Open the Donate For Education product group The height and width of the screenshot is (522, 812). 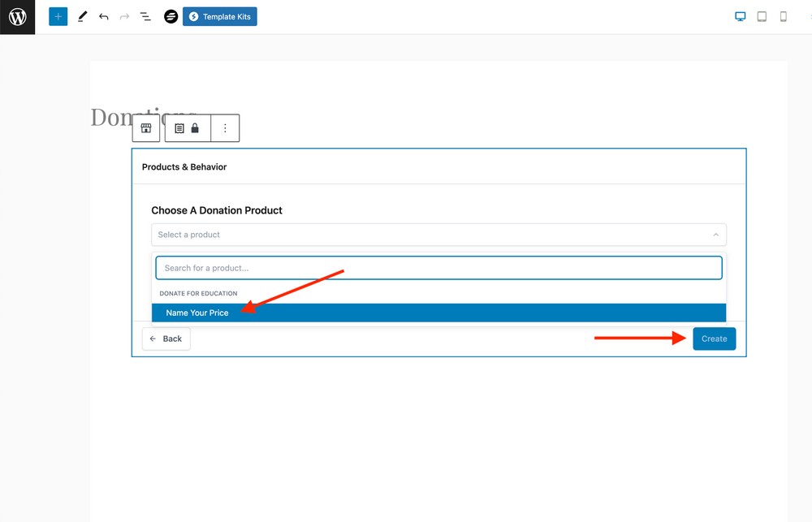tap(198, 293)
